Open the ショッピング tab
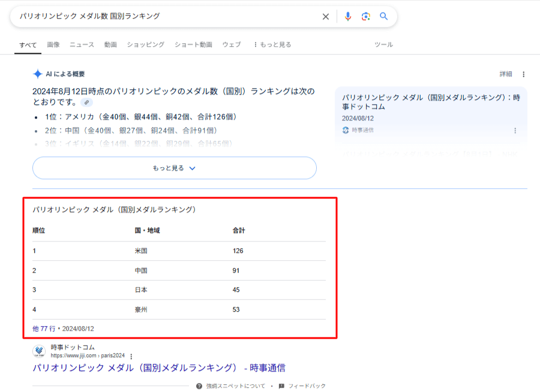Screen dimensions: 540x392 pos(146,44)
